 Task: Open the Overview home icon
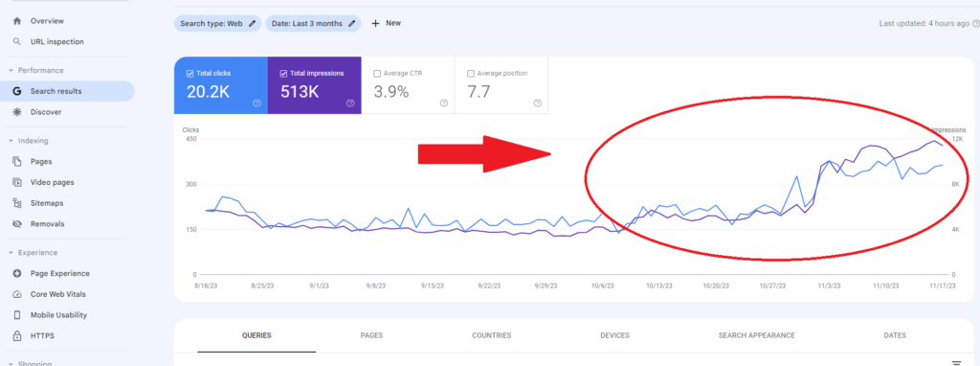17,21
